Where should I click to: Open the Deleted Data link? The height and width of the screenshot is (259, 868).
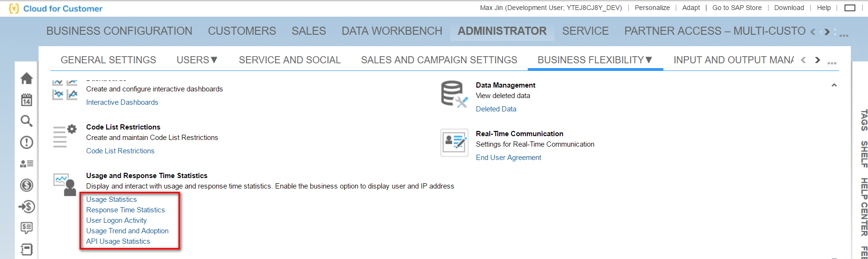496,109
